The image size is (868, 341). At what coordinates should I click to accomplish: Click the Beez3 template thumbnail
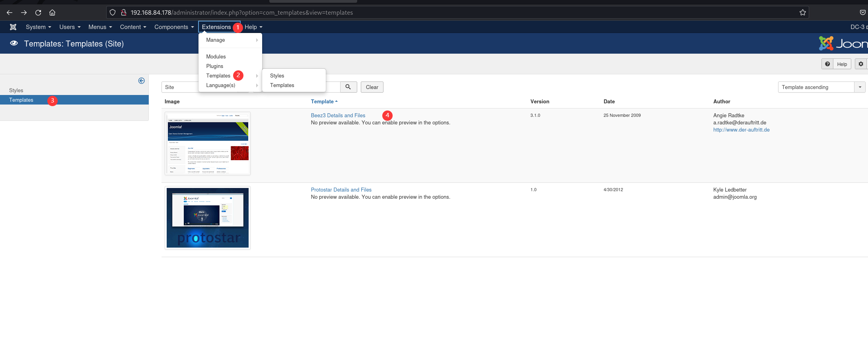click(x=208, y=143)
